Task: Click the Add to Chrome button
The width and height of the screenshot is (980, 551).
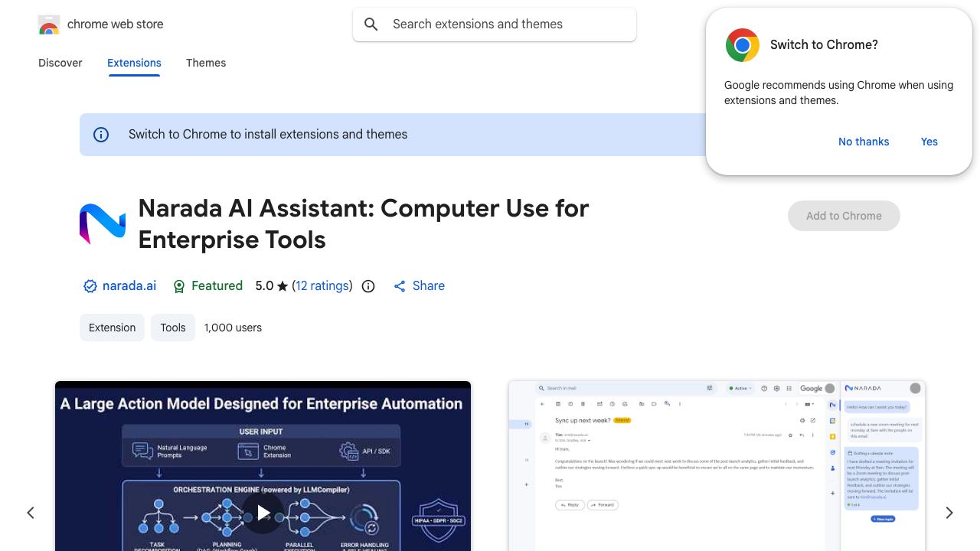Action: [x=844, y=216]
